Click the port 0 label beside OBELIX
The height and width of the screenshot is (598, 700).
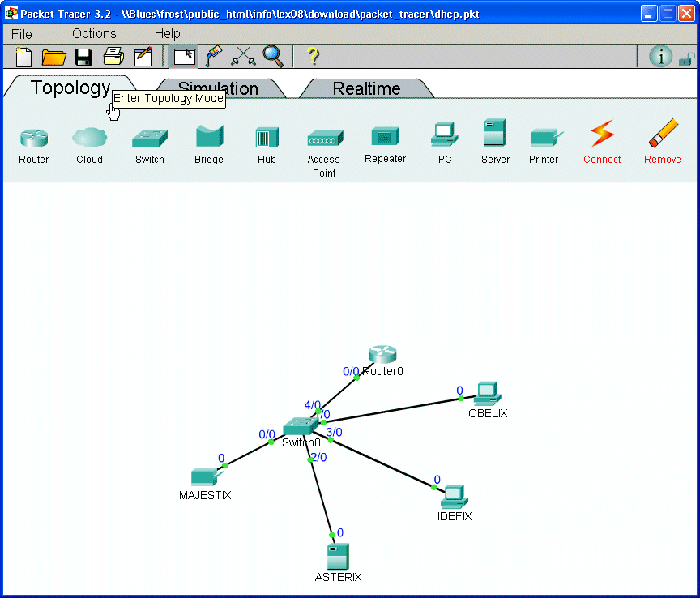tap(460, 391)
